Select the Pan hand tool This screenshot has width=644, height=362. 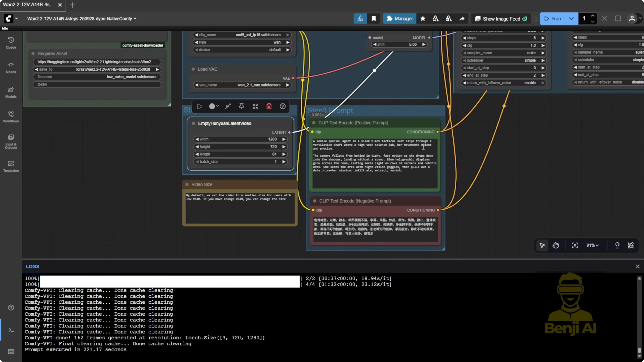tap(555, 246)
